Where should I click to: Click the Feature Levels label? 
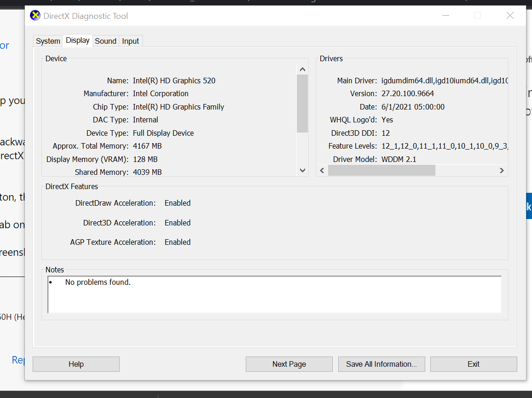pyautogui.click(x=352, y=146)
